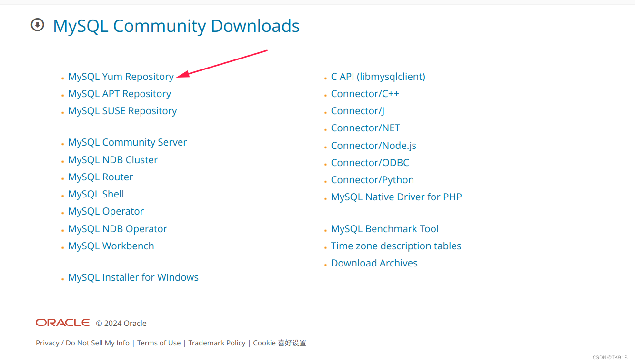
Task: Open the Terms of Use footer link
Action: [159, 343]
